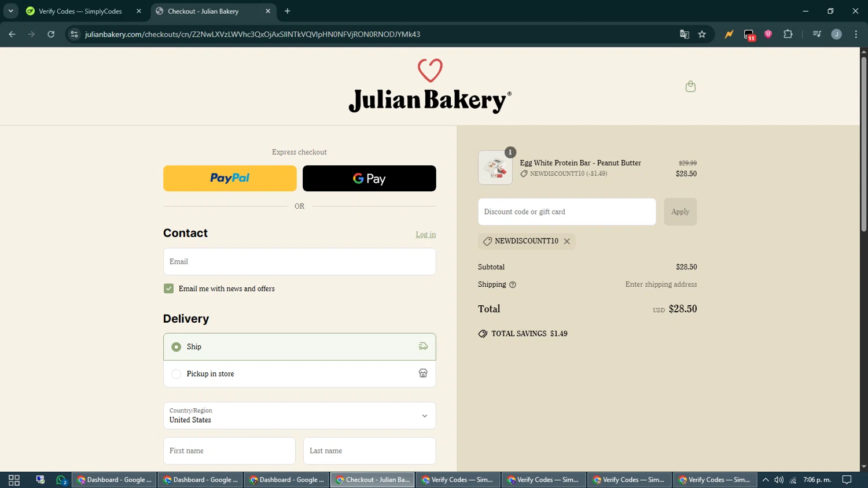Click the network wifi tray icon
Viewport: 868px width, 488px height.
793,480
